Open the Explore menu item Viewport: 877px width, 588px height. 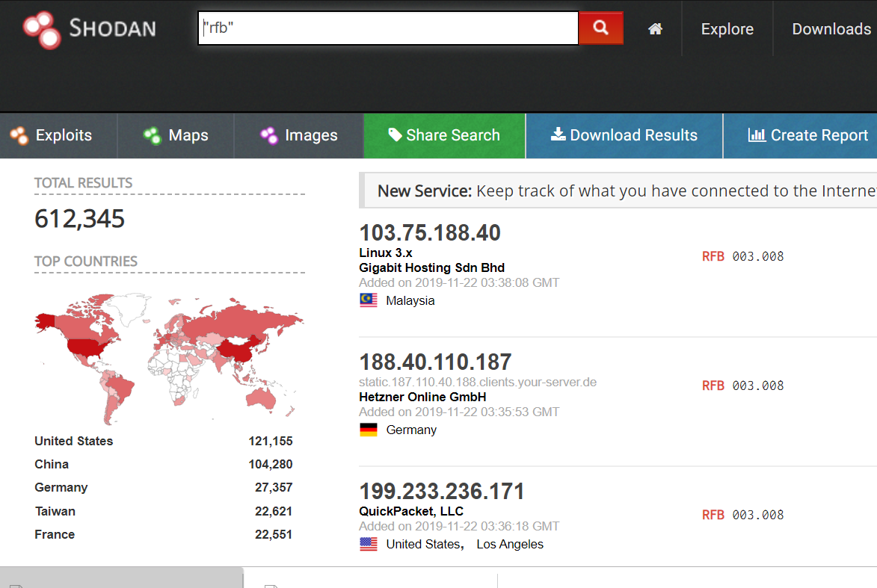pos(727,29)
